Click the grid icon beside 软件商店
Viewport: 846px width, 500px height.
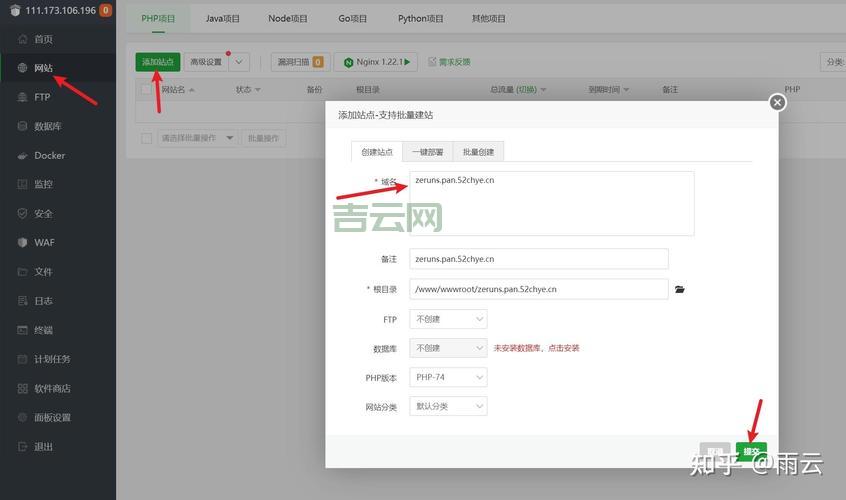[22, 388]
